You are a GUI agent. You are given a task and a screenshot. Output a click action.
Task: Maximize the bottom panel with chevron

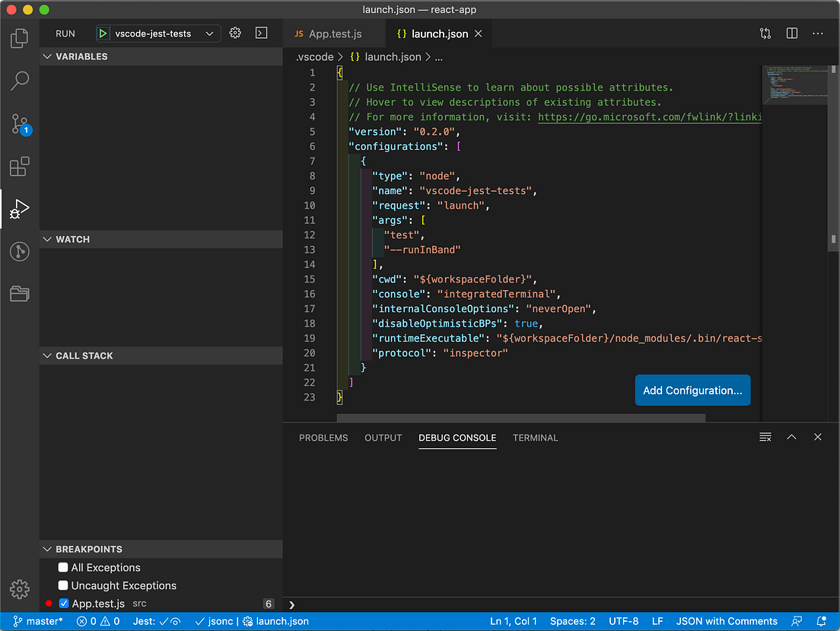(791, 437)
